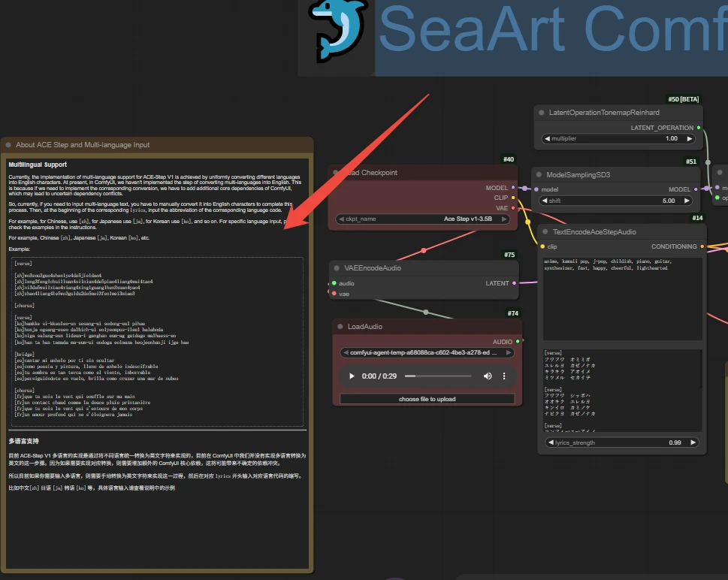Mute the audio player volume
This screenshot has width=728, height=580.
click(488, 376)
